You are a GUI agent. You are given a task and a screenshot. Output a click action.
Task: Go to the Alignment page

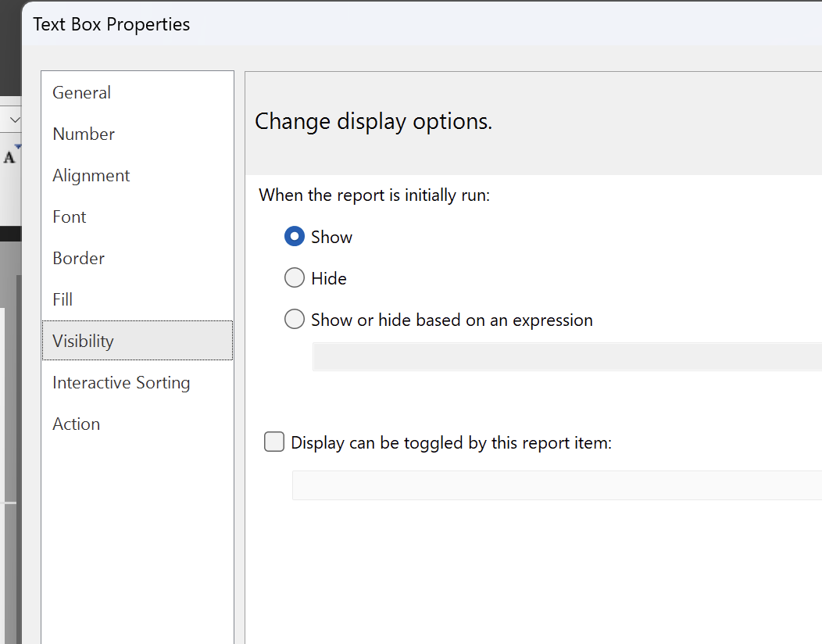point(91,175)
